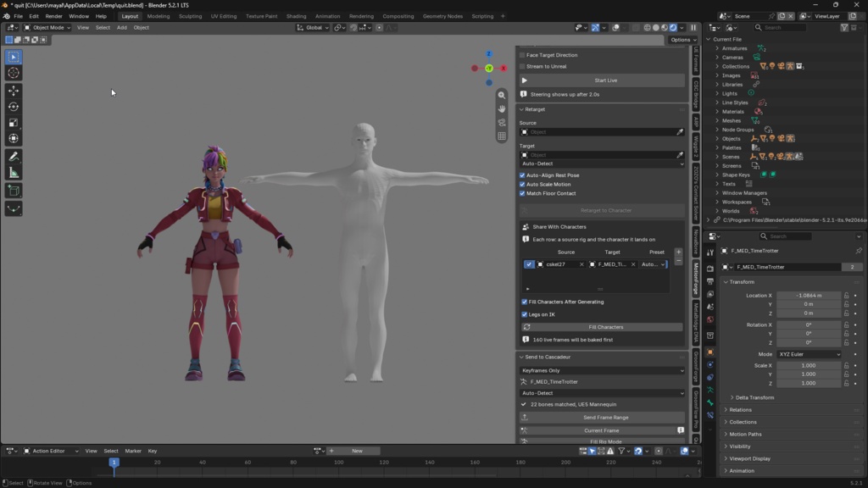This screenshot has width=868, height=488.
Task: Open the Object Mode dropdown
Action: tap(47, 28)
